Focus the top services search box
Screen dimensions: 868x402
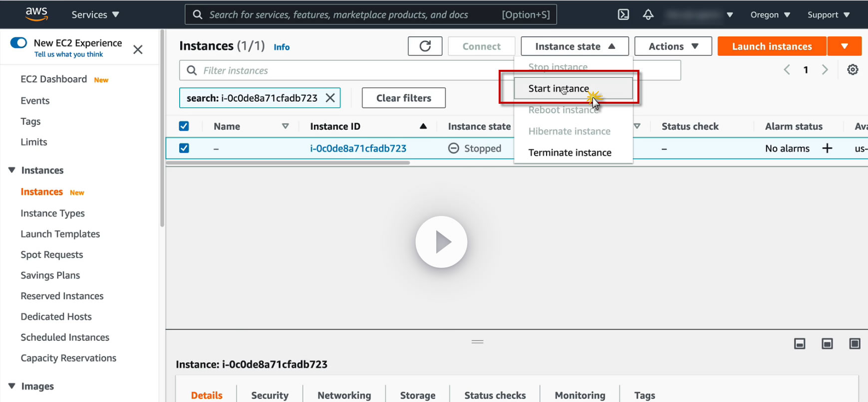(370, 14)
